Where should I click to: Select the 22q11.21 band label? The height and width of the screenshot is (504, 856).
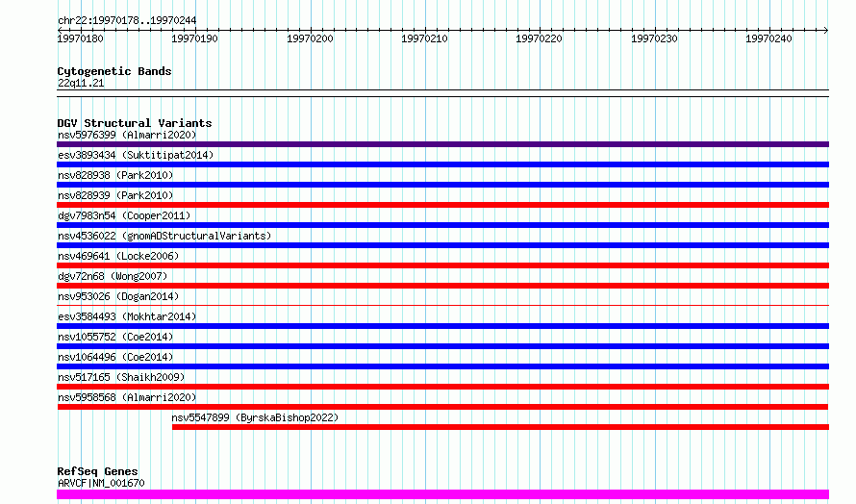(x=81, y=83)
